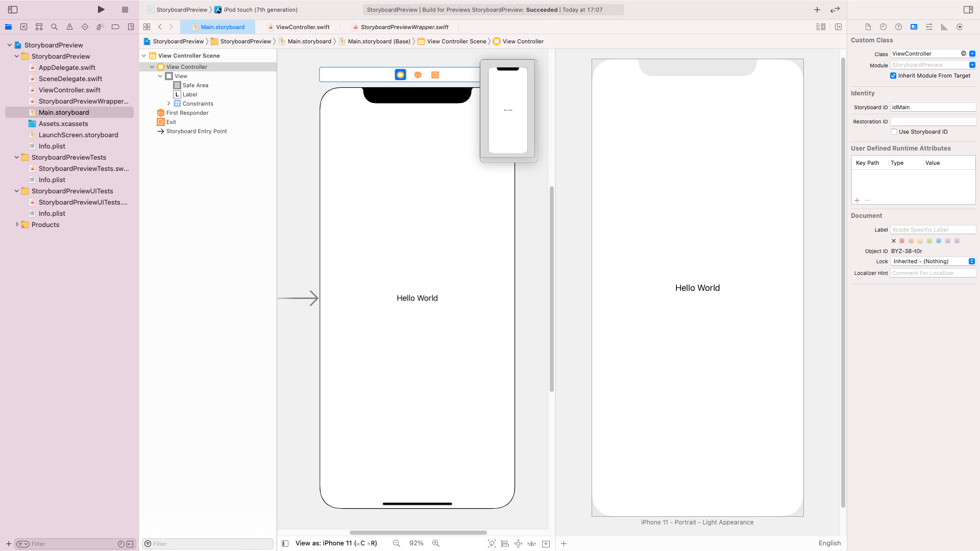Expand Constraints in the document outline
Viewport: 980px width, 551px height.
pos(169,103)
